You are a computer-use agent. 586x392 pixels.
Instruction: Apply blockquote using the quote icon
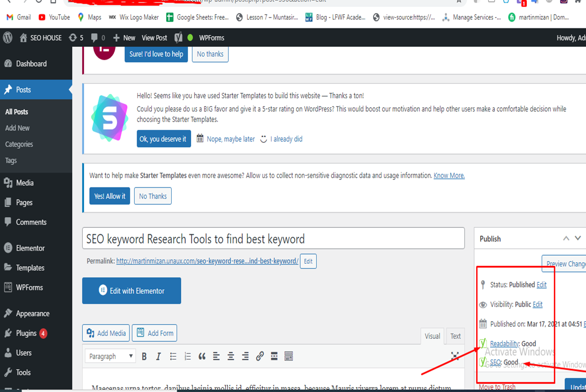tap(202, 356)
